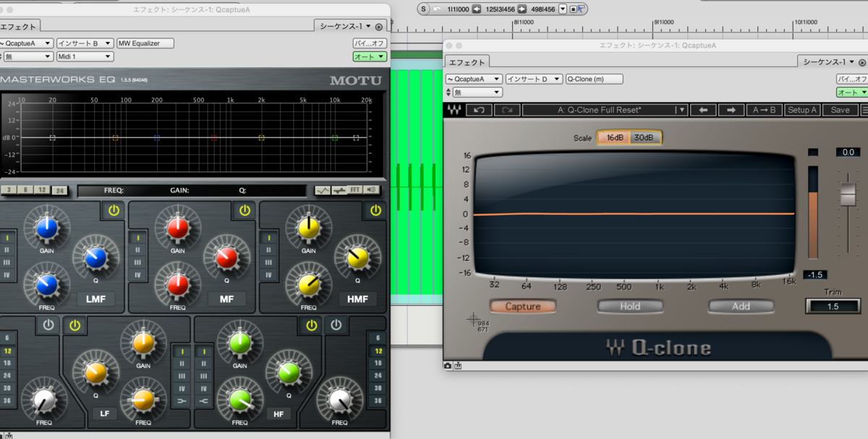Viewport: 868px width, 439px height.
Task: Toggle the LF band yellow power button
Action: 75,325
